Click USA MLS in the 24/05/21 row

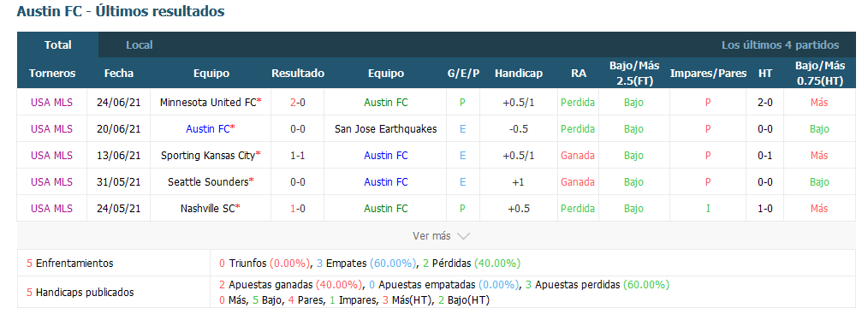[51, 209]
